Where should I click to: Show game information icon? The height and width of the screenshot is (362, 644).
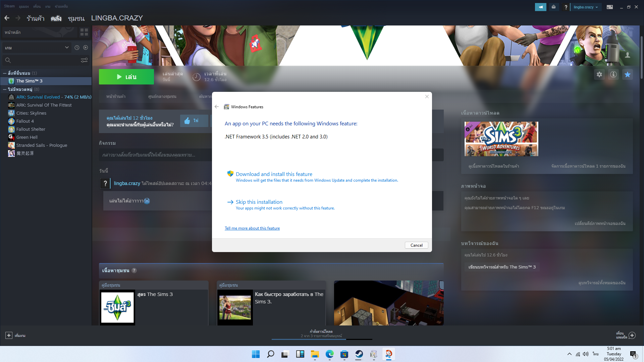tap(613, 74)
